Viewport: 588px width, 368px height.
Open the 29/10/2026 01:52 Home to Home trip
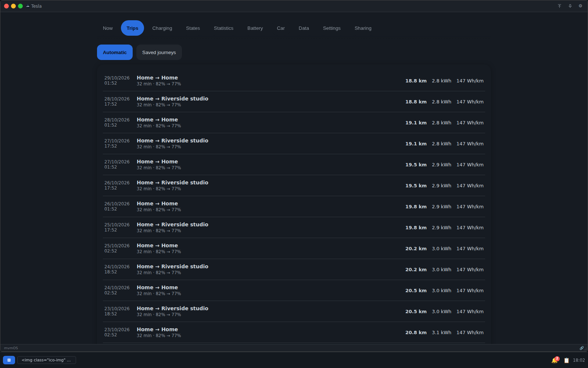[294, 81]
